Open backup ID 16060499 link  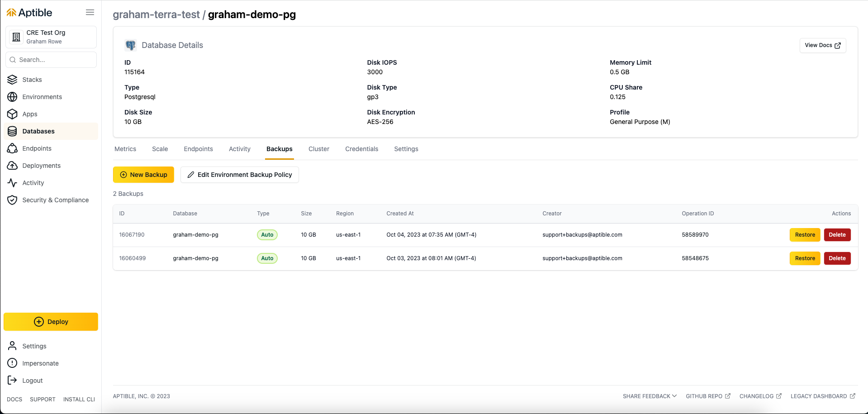[x=133, y=258]
